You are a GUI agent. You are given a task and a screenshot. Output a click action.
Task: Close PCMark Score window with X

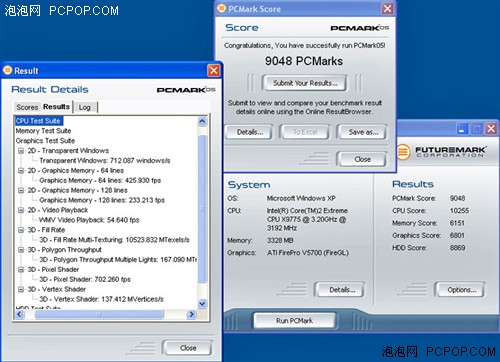point(387,8)
